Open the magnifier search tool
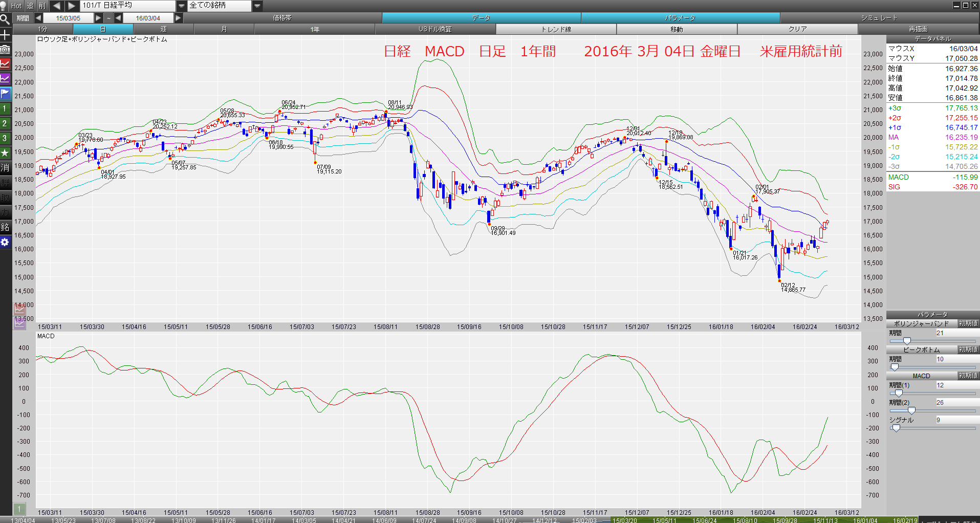The height and width of the screenshot is (523, 980). point(5,19)
